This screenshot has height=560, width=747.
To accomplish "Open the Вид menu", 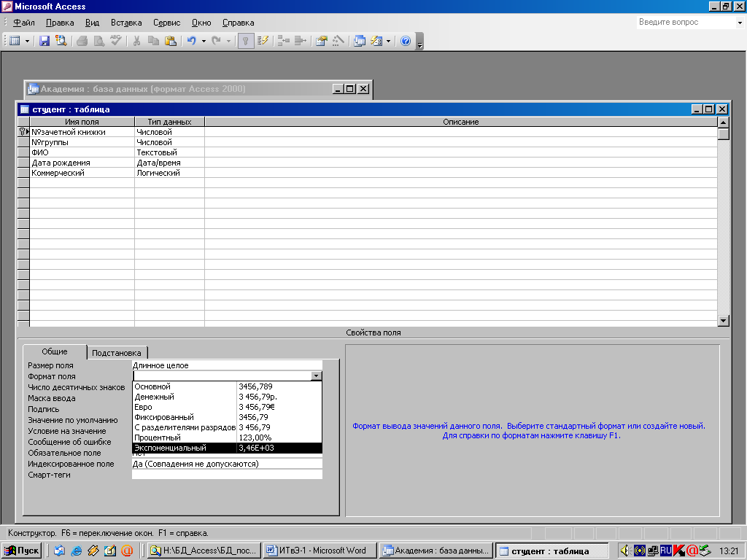I will (x=92, y=23).
